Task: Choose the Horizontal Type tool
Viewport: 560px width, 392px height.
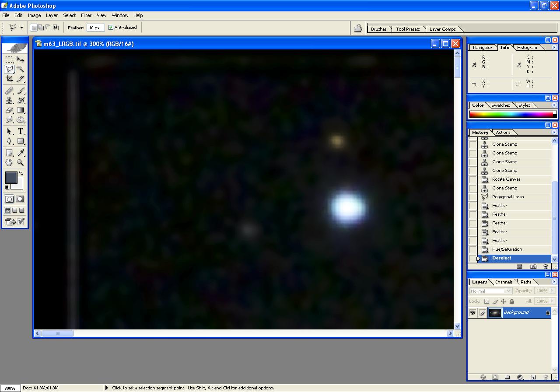Action: tap(21, 131)
